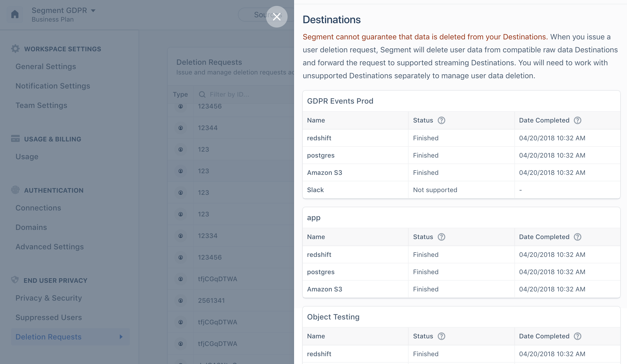The width and height of the screenshot is (627, 364).
Task: Expand the Deletion Requests sidebar arrow
Action: coord(121,337)
